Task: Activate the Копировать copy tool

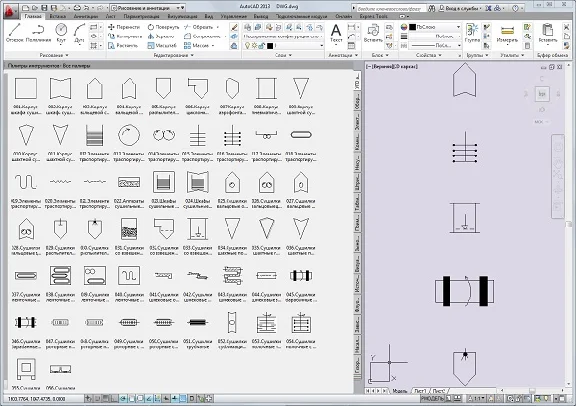Action: (125, 36)
